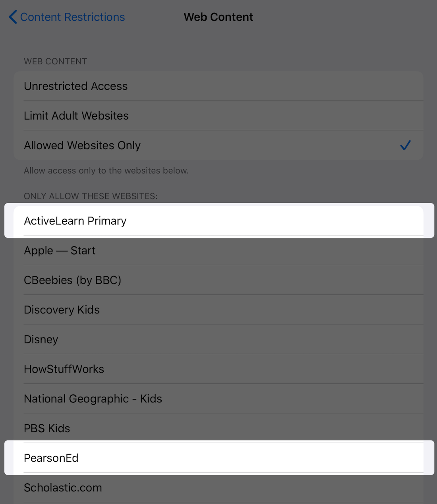The width and height of the screenshot is (437, 504).
Task: Tap the back chevron arrow icon
Action: pyautogui.click(x=13, y=17)
